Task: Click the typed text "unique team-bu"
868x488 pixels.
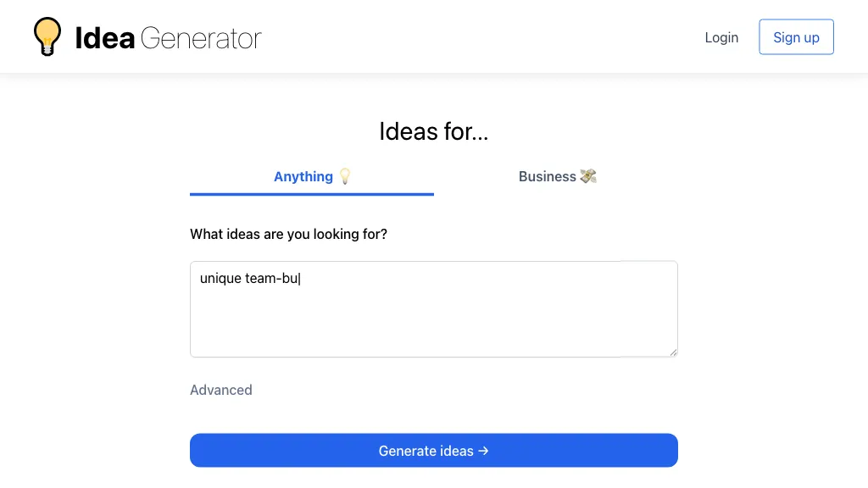Action: (249, 278)
